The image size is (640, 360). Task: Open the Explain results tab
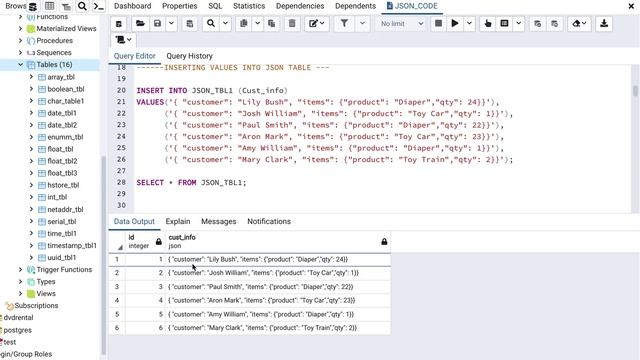click(x=178, y=221)
